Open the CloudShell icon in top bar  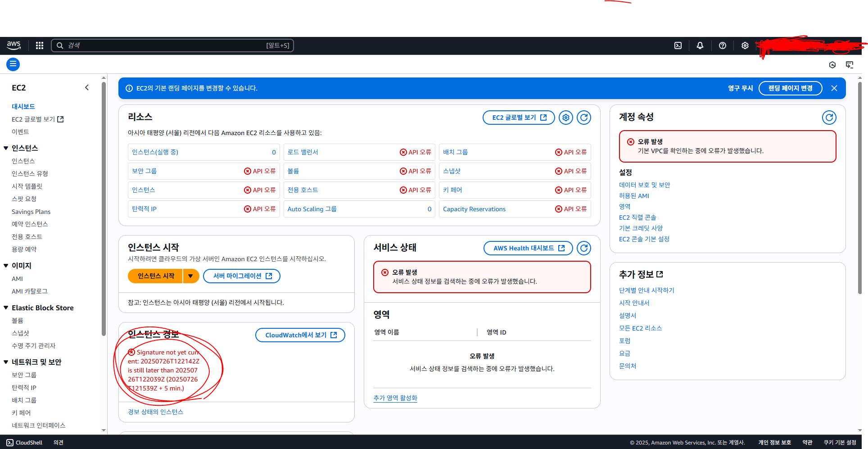click(x=678, y=45)
